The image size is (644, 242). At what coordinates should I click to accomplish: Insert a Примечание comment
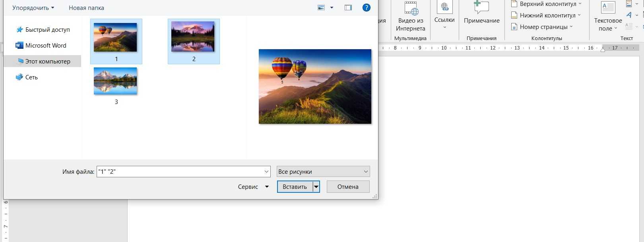[481, 14]
